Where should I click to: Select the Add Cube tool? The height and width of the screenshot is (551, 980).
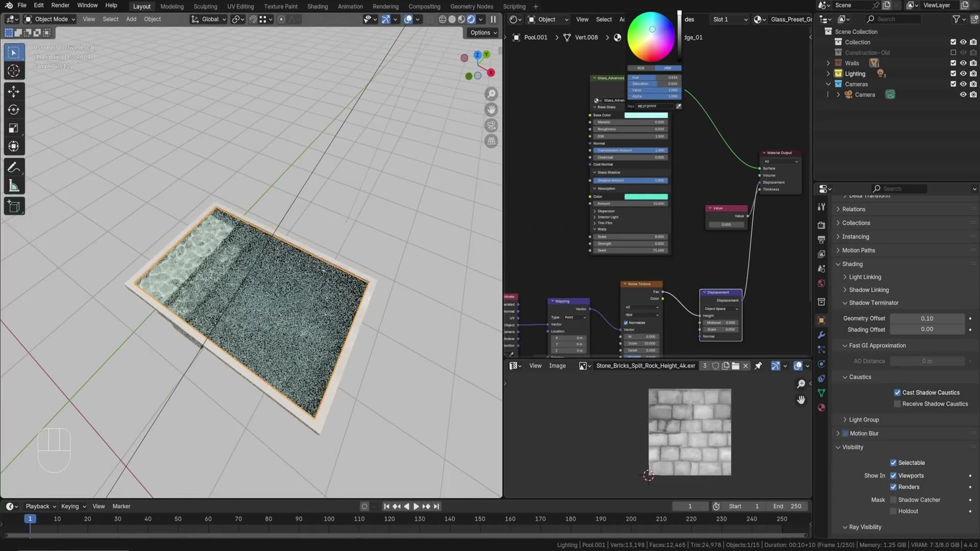14,207
